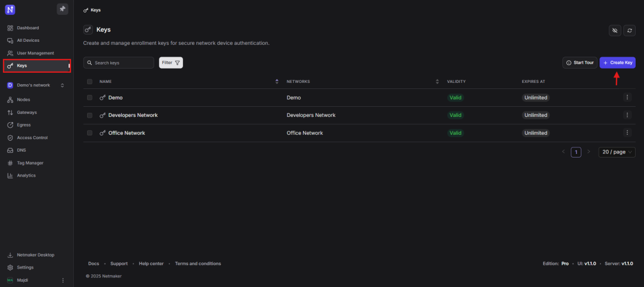Click the refresh keys icon
644x287 pixels.
coord(629,30)
